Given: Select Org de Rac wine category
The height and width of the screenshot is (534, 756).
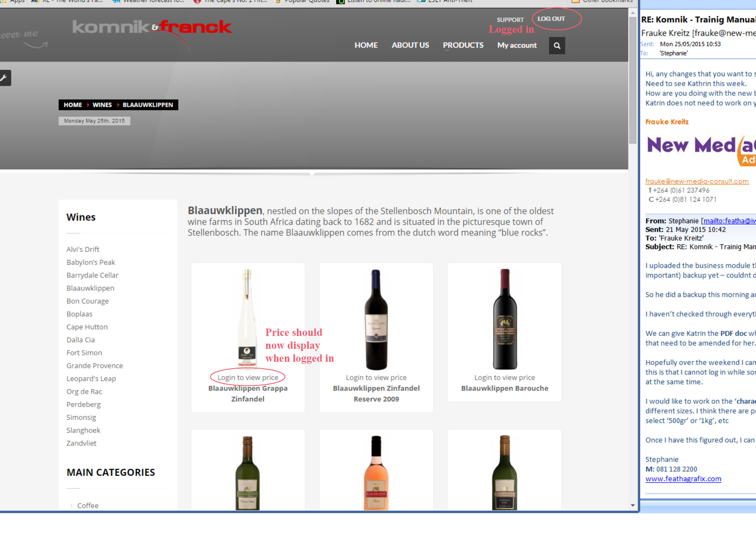Looking at the screenshot, I should click(x=84, y=391).
